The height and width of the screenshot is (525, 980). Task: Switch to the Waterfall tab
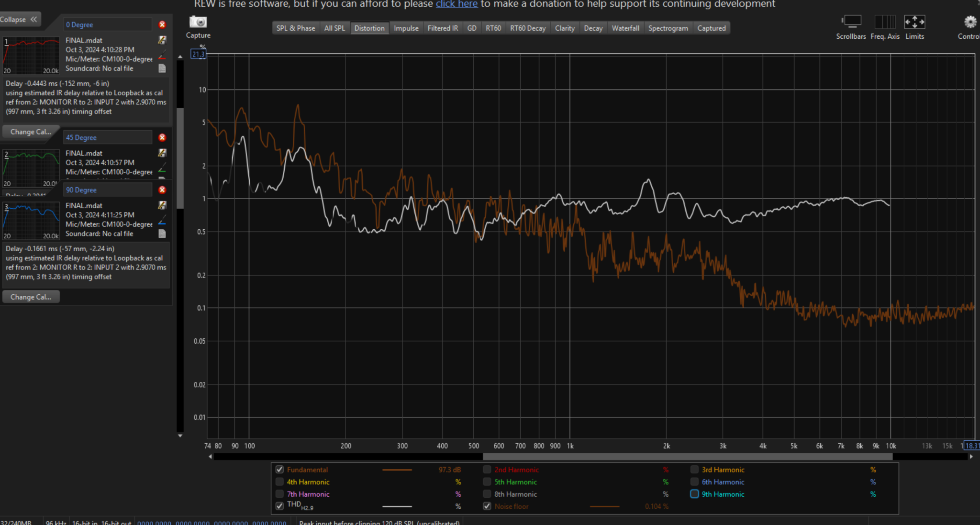tap(625, 28)
